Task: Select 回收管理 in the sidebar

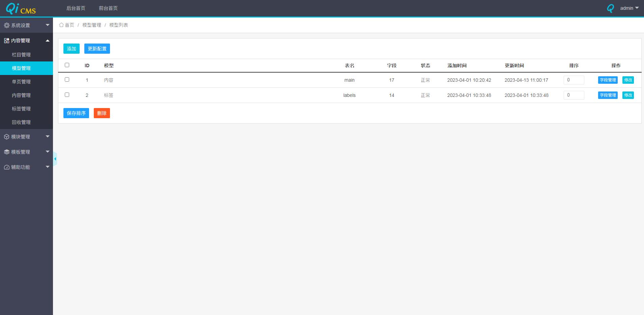Action: [x=26, y=122]
